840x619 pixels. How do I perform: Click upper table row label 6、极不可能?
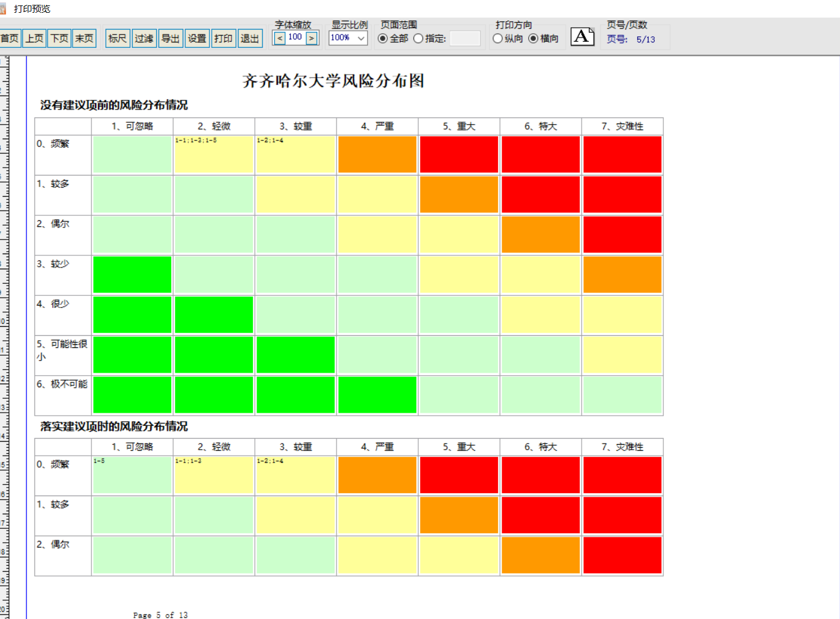pyautogui.click(x=63, y=395)
